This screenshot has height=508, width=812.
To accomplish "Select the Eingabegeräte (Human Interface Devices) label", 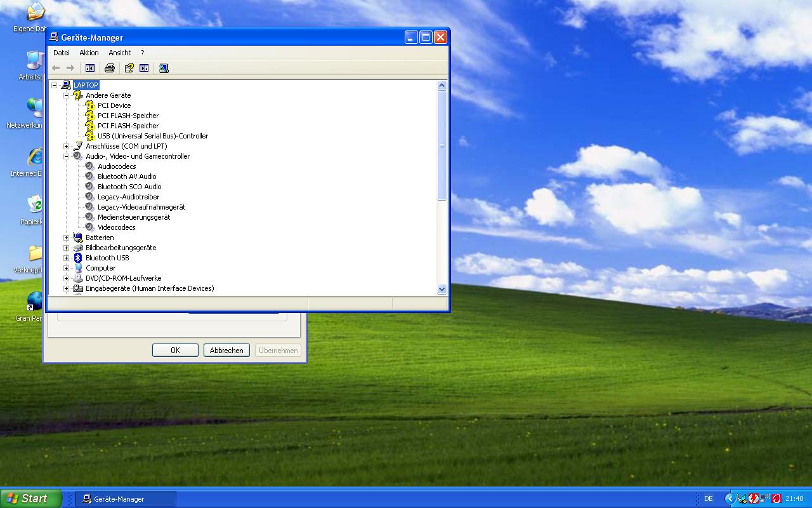I will [x=150, y=288].
